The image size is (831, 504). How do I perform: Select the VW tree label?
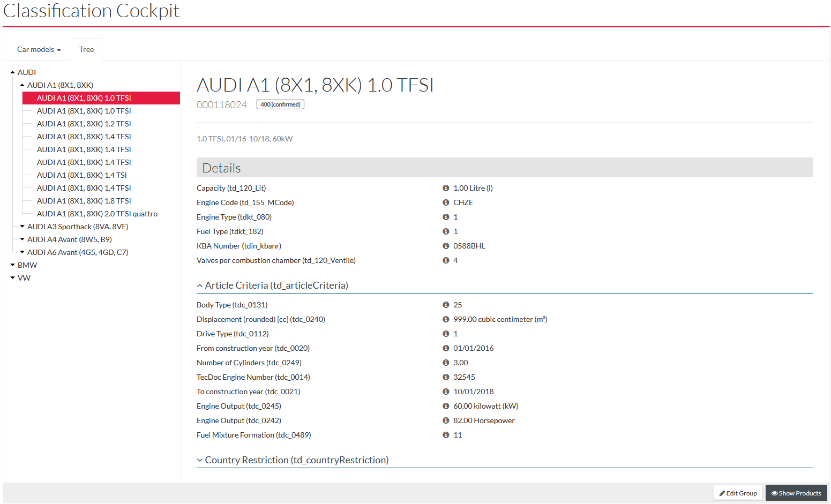(24, 278)
